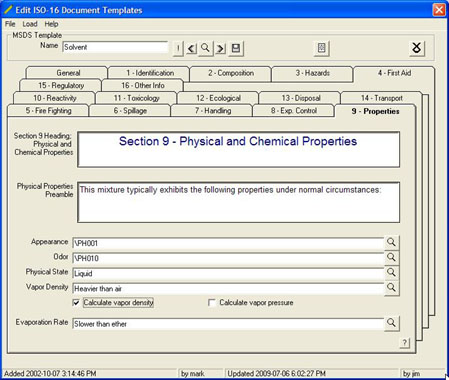Click status text 'Added 2002-10-07 3:14:46 PM'

pyautogui.click(x=50, y=374)
